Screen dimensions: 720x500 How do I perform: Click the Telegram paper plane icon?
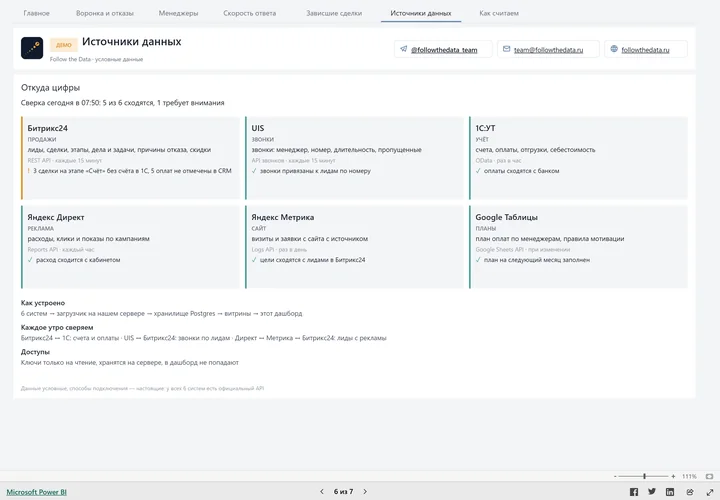(404, 49)
